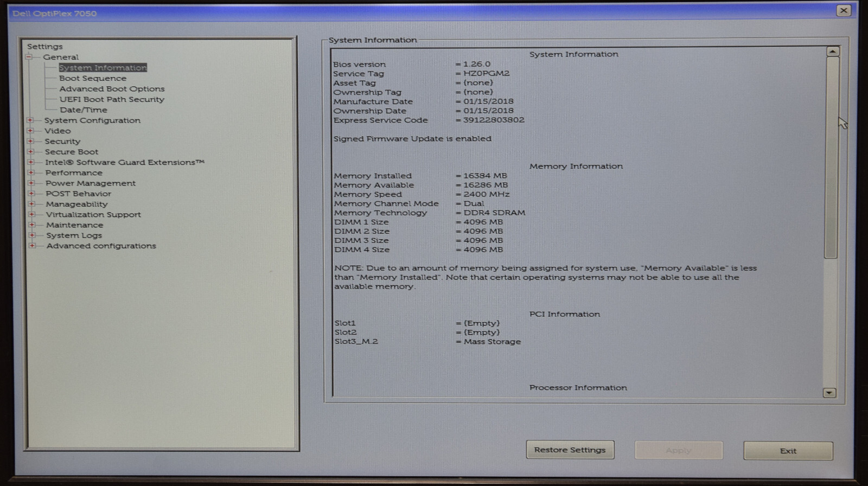Image resolution: width=868 pixels, height=486 pixels.
Task: Select the Security category label
Action: 62,141
